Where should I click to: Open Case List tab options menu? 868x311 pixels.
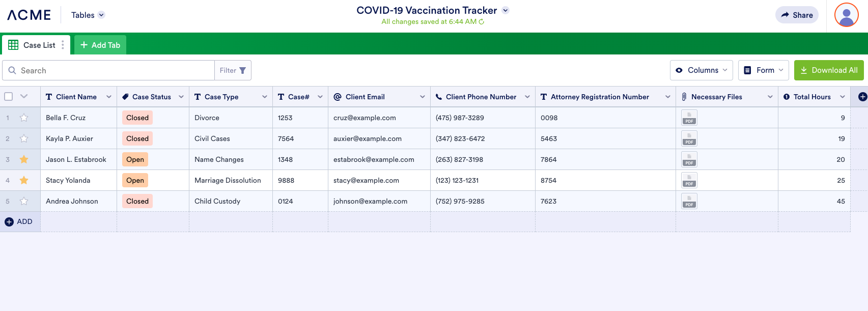(x=63, y=45)
